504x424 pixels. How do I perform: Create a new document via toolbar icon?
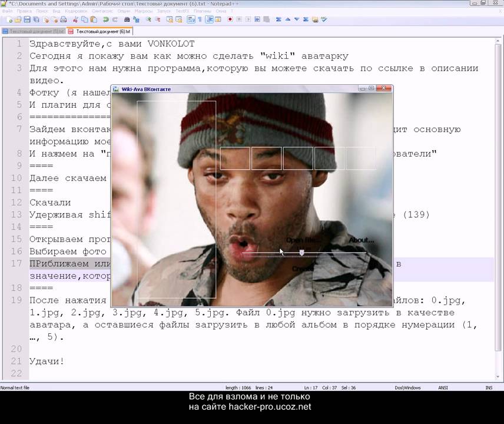point(9,19)
